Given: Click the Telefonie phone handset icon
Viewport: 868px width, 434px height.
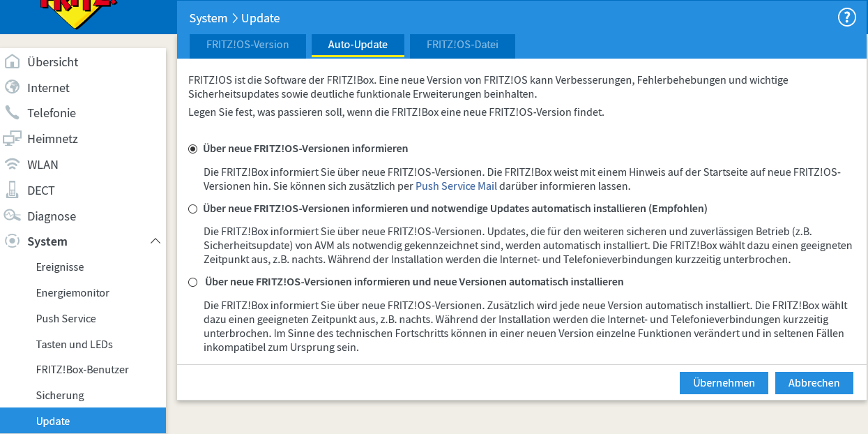Looking at the screenshot, I should click(12, 112).
